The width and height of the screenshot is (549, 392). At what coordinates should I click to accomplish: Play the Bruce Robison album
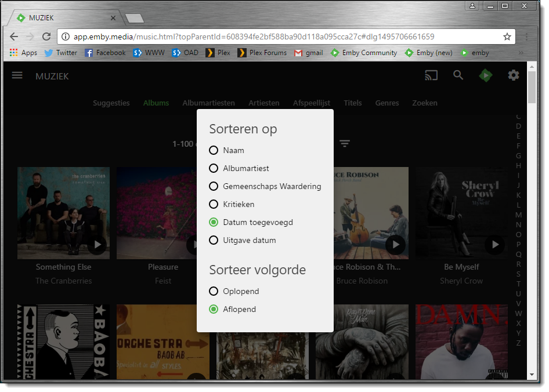[x=395, y=244]
